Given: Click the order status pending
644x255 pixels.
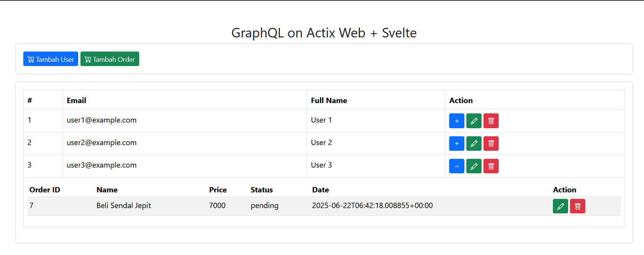Looking at the screenshot, I should (x=265, y=206).
